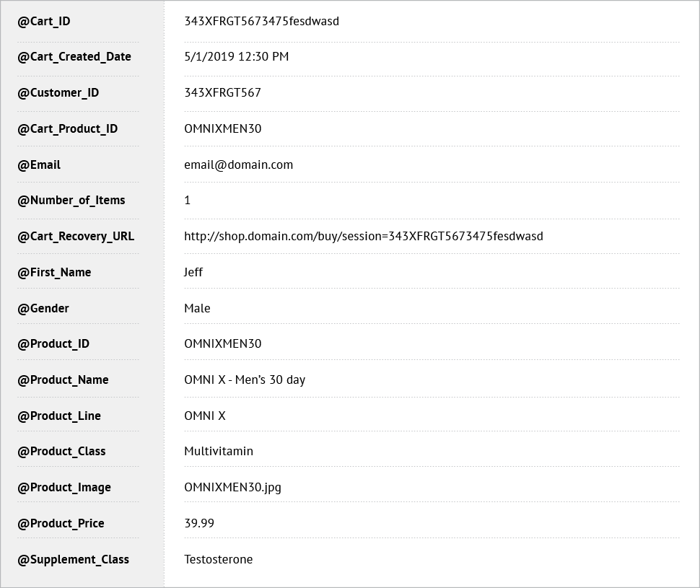The height and width of the screenshot is (588, 700).
Task: Select the OMNI X - Men's 30 day value
Action: point(245,380)
